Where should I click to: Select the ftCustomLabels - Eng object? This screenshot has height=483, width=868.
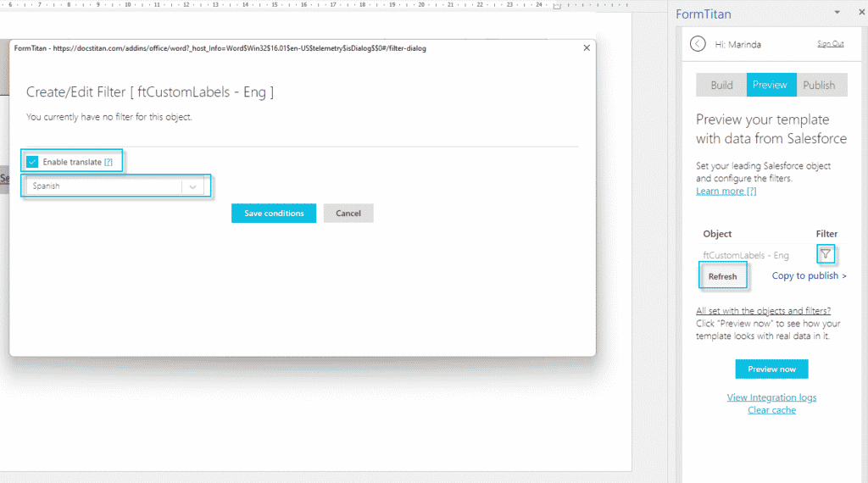(x=746, y=255)
